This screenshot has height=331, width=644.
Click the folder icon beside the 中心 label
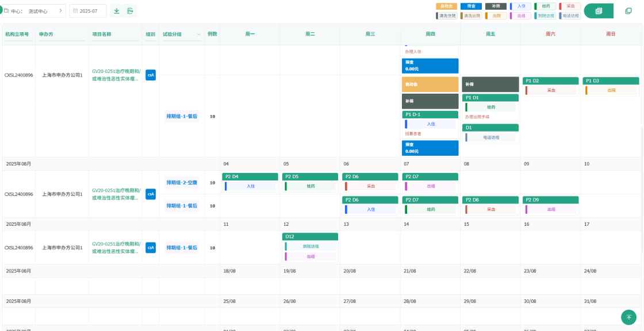pos(6,11)
